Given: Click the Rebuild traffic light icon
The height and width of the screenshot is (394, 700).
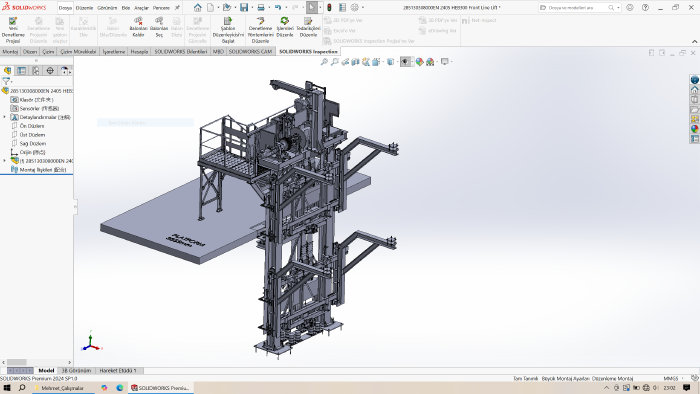Looking at the screenshot, I should pyautogui.click(x=329, y=8).
